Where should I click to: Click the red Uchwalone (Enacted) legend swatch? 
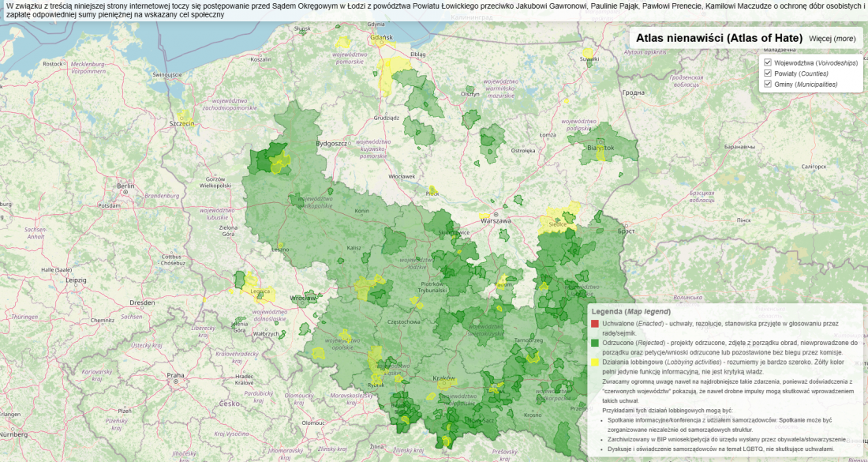pyautogui.click(x=595, y=324)
